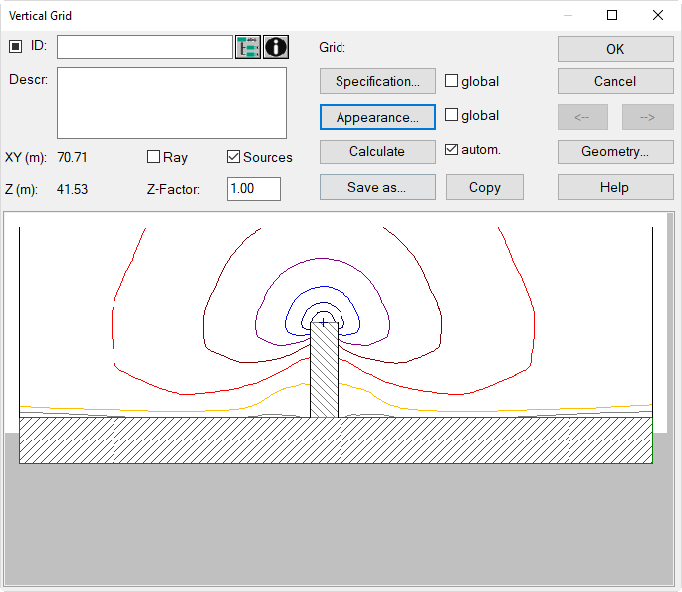Click the source cross marker atop the barrier
Screen dimensions: 682x592
tap(324, 322)
